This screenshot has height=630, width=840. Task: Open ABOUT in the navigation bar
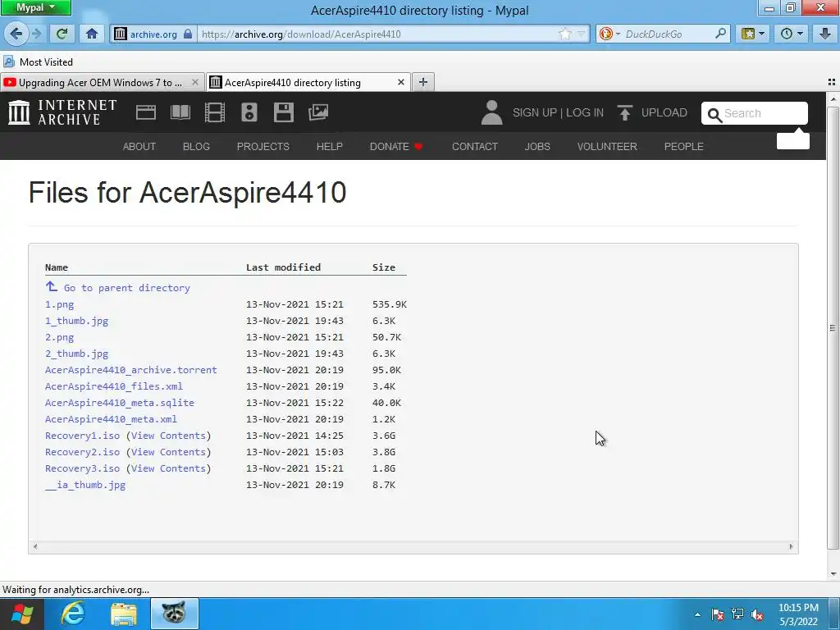click(139, 146)
